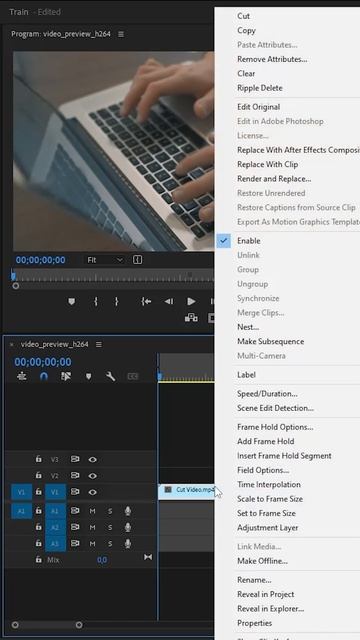360x640 pixels.
Task: Click the icon right of Fit dropdown
Action: click(x=138, y=260)
